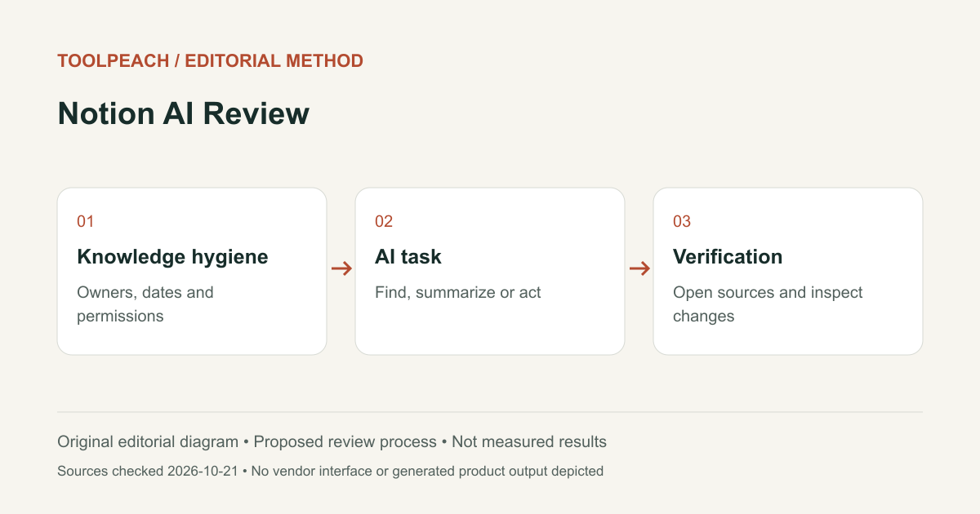The height and width of the screenshot is (514, 980).
Task: Select the Knowledge hygiene heading
Action: click(172, 257)
